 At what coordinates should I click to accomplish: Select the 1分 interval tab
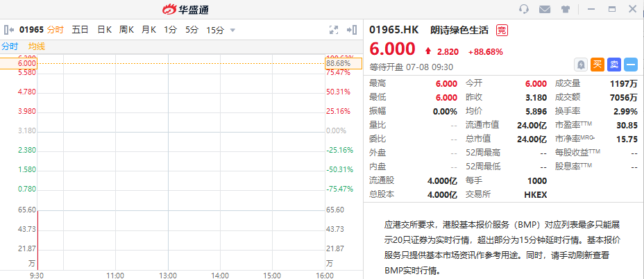pyautogui.click(x=170, y=30)
